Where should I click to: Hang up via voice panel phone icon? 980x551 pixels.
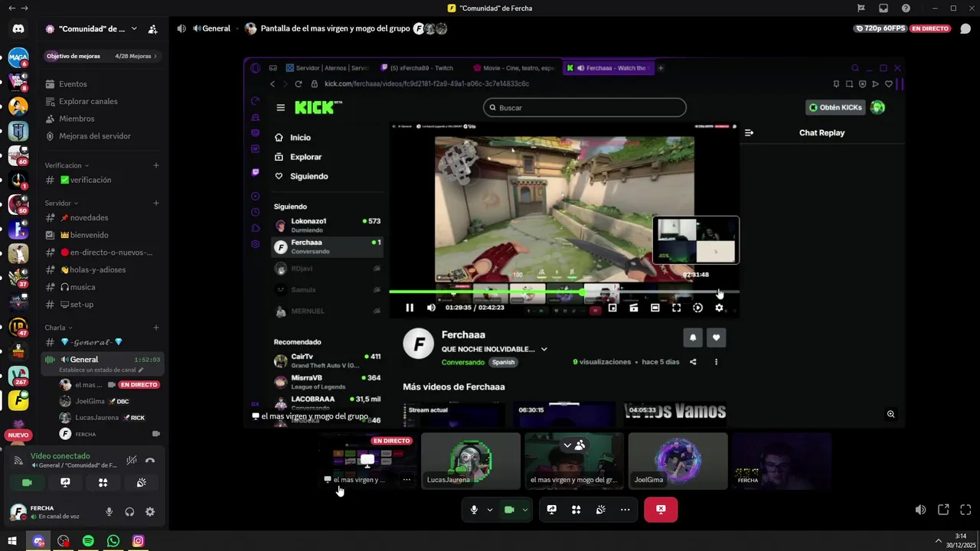tap(150, 460)
